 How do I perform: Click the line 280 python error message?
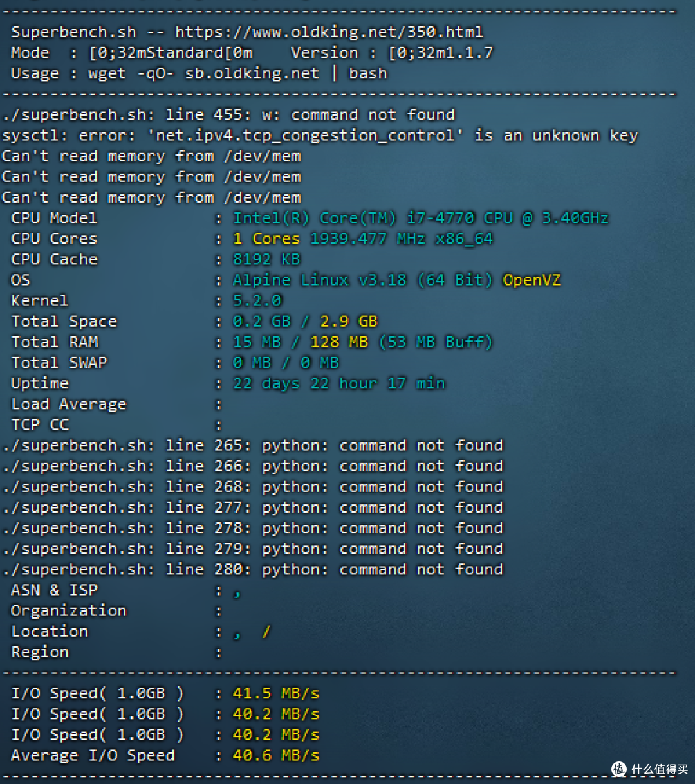[252, 569]
